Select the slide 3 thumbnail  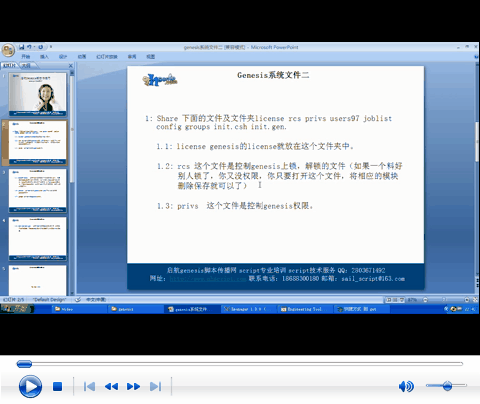pyautogui.click(x=38, y=190)
